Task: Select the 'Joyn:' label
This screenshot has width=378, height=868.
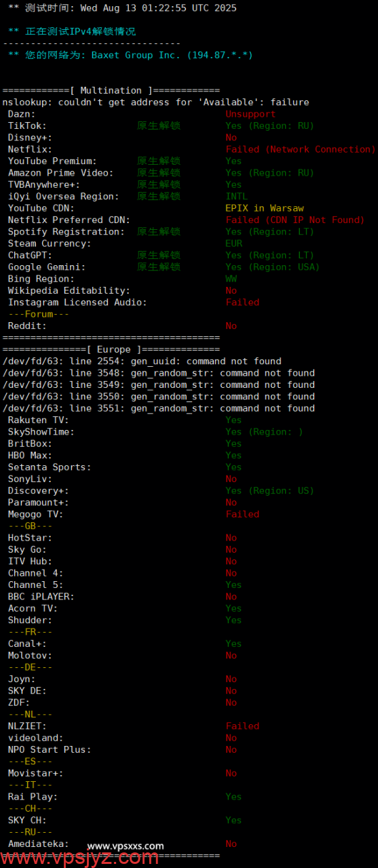Action: [22, 679]
